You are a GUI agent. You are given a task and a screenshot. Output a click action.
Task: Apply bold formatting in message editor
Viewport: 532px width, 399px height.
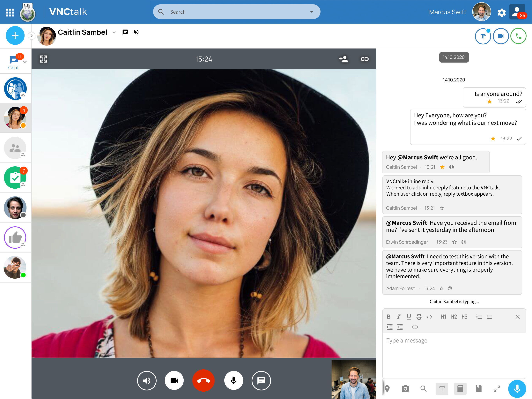click(x=388, y=317)
